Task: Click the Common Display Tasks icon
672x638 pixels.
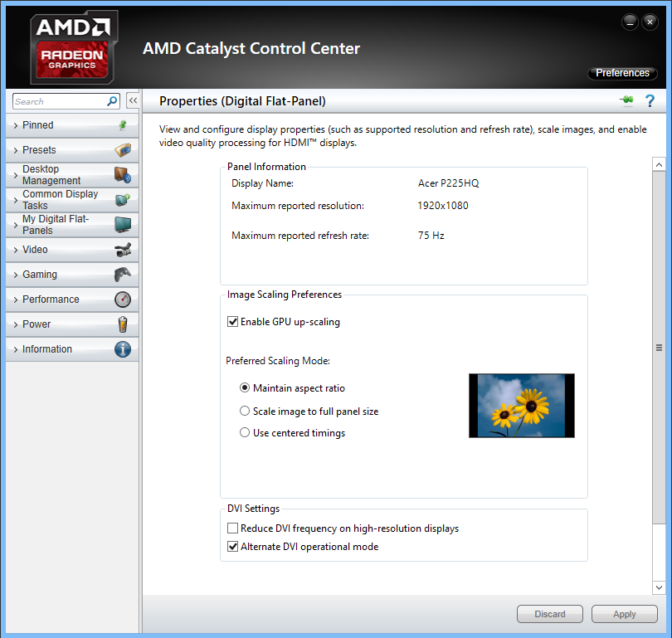Action: [x=123, y=200]
